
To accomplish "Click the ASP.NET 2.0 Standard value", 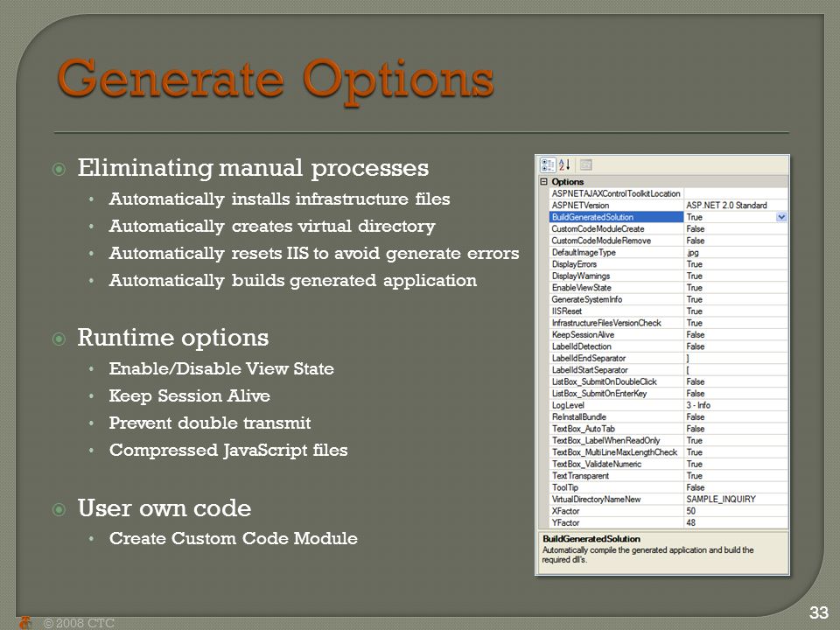I will [x=726, y=205].
